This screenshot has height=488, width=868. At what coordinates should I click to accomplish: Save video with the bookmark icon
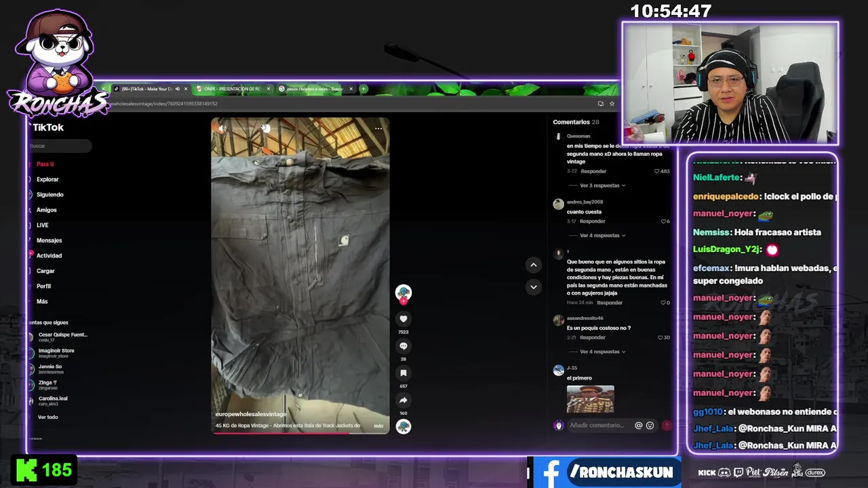403,373
